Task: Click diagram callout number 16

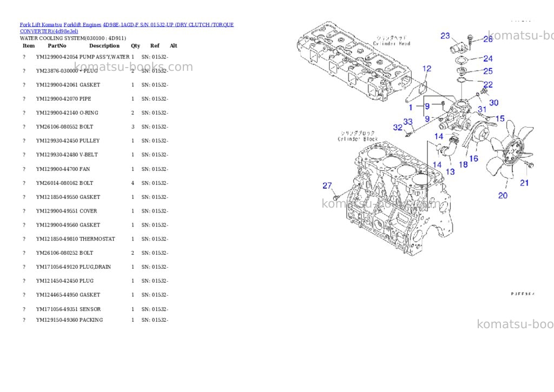Action: pos(474,158)
